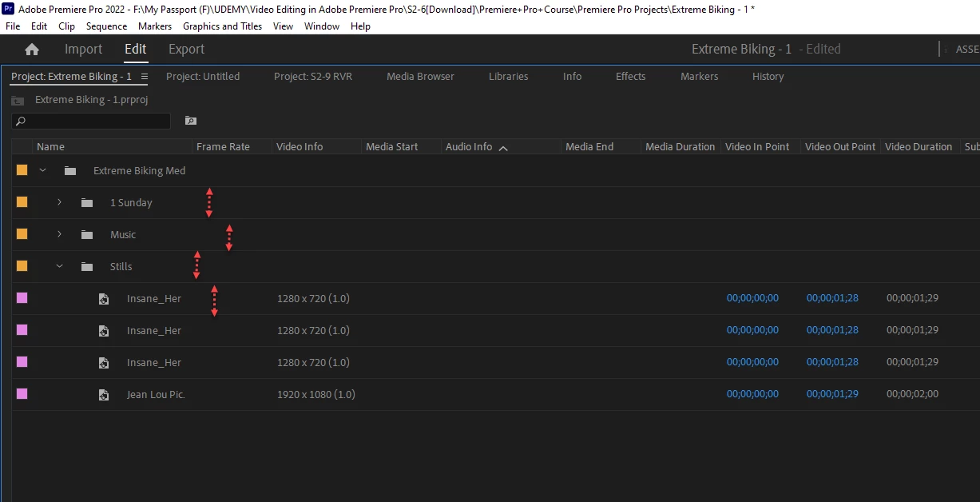The image size is (980, 502).
Task: Open the View menu
Action: [284, 26]
